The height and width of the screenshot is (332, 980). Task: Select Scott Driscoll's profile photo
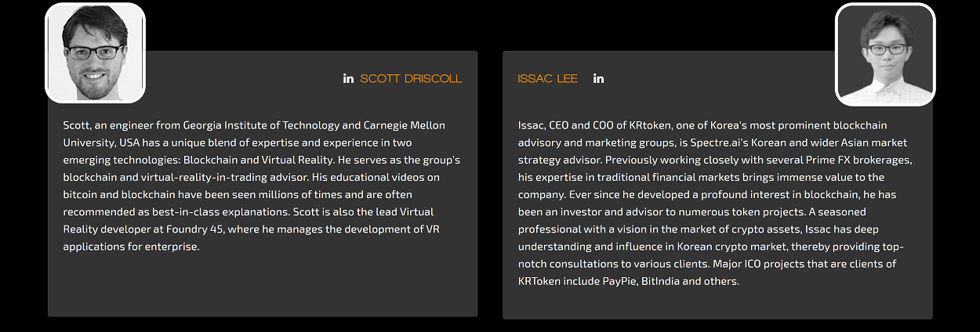tap(95, 52)
